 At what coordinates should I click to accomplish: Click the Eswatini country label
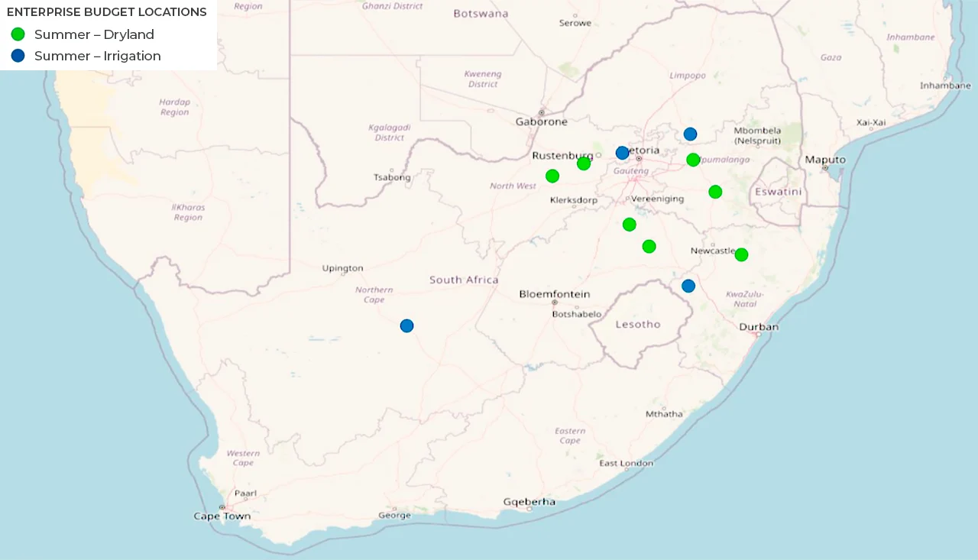click(x=779, y=192)
